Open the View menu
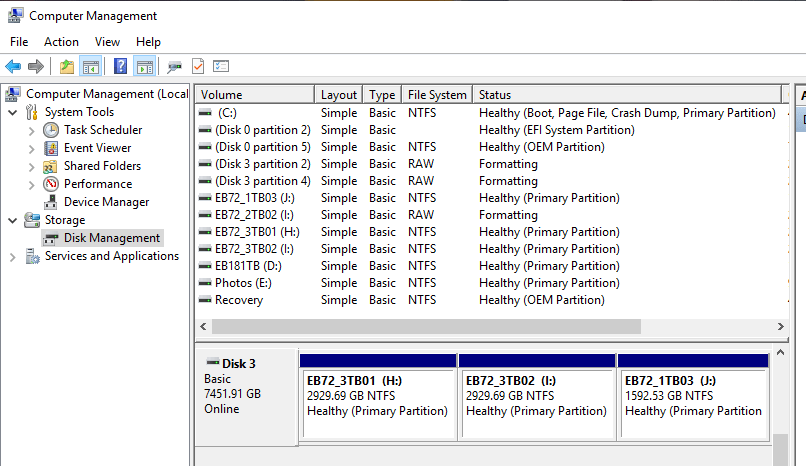This screenshot has height=466, width=806. click(x=107, y=42)
